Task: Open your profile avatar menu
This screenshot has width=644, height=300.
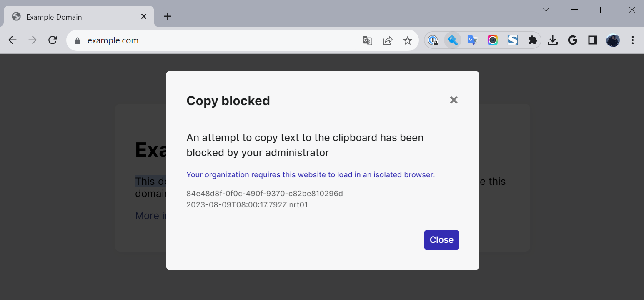Action: (613, 40)
